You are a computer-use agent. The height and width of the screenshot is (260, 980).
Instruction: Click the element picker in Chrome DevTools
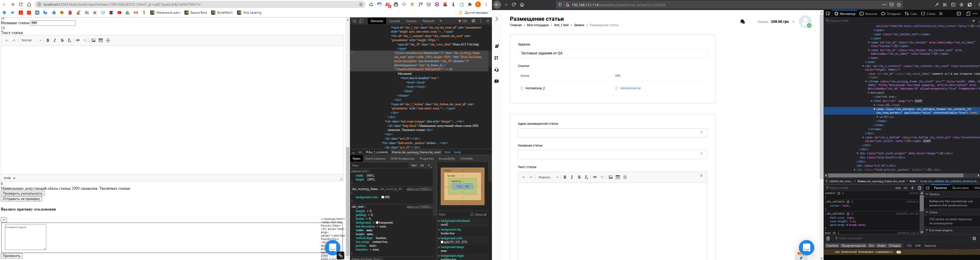(x=354, y=21)
